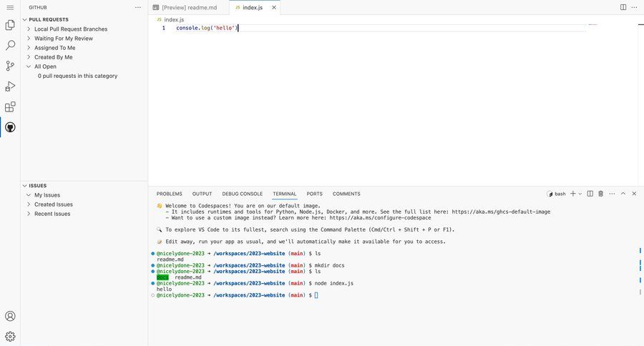Click line number 1 in the editor gutter
Viewport: 644px width, 346px height.
point(163,28)
